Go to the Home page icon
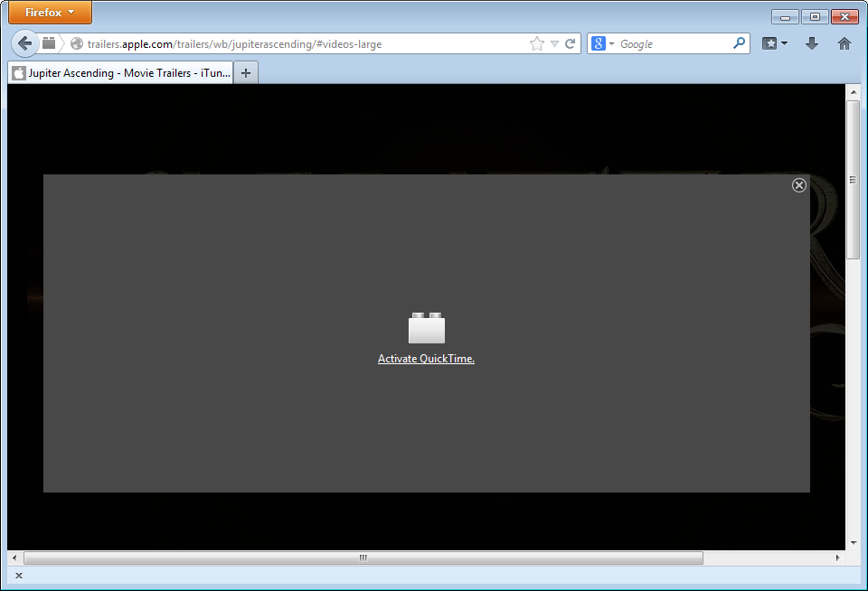The image size is (868, 591). click(844, 43)
